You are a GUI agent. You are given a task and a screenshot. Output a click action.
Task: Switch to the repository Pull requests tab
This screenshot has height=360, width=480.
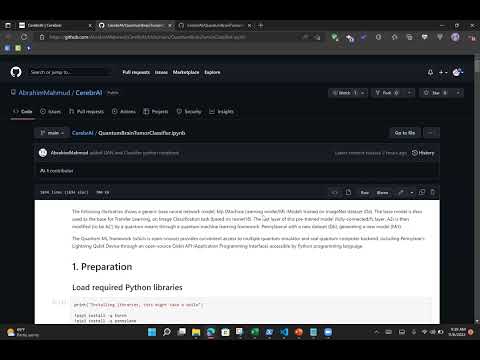[86, 111]
